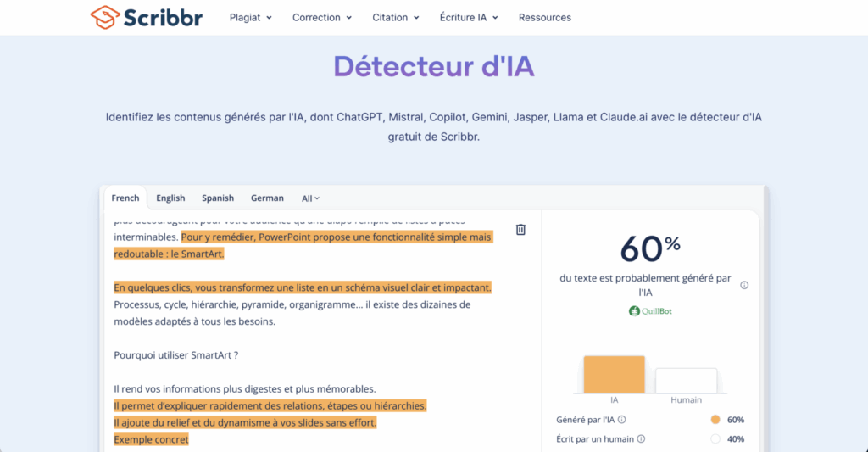The height and width of the screenshot is (452, 868).
Task: Open the Plagiat dropdown menu
Action: (x=251, y=17)
